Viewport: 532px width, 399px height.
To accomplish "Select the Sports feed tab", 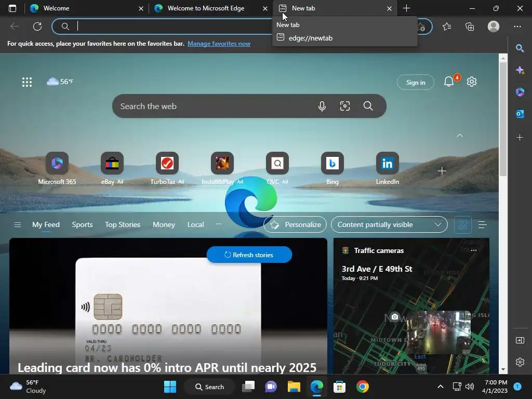I will (x=82, y=224).
